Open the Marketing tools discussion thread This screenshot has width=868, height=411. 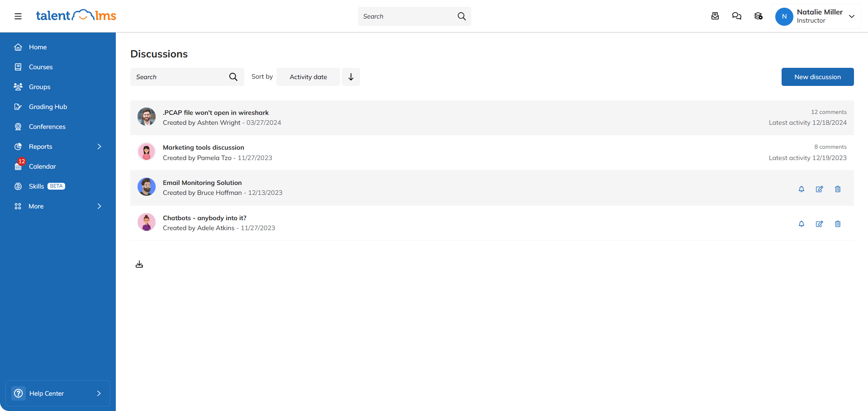tap(204, 147)
